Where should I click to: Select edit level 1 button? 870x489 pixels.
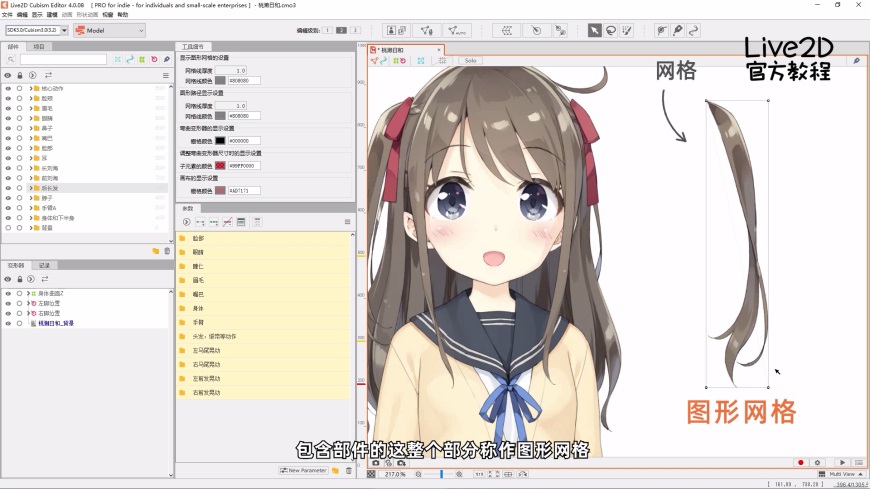327,31
